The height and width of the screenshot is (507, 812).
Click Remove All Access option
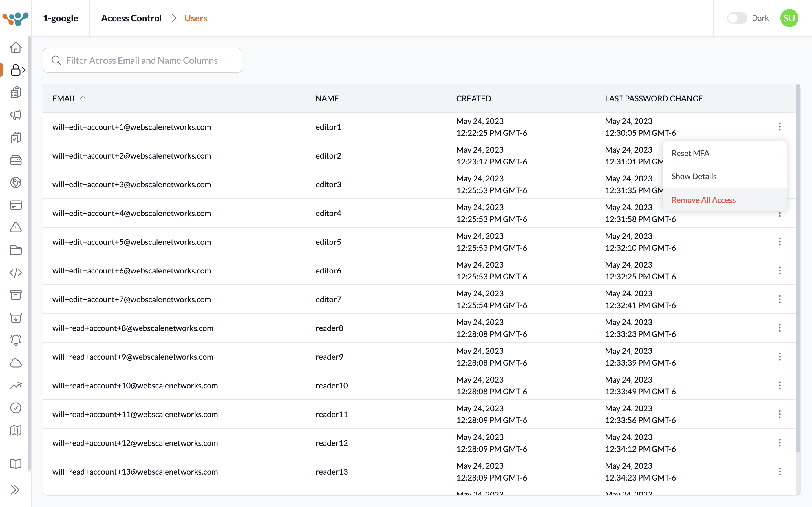pyautogui.click(x=703, y=200)
